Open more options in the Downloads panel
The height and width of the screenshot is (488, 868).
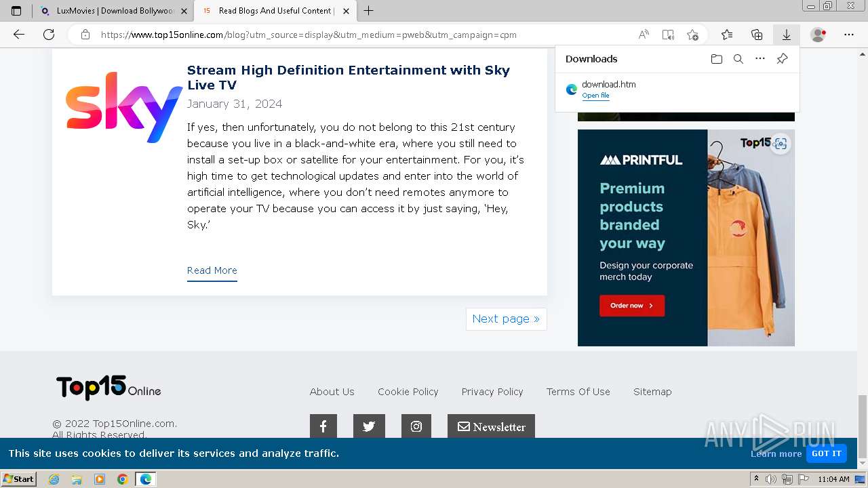760,59
